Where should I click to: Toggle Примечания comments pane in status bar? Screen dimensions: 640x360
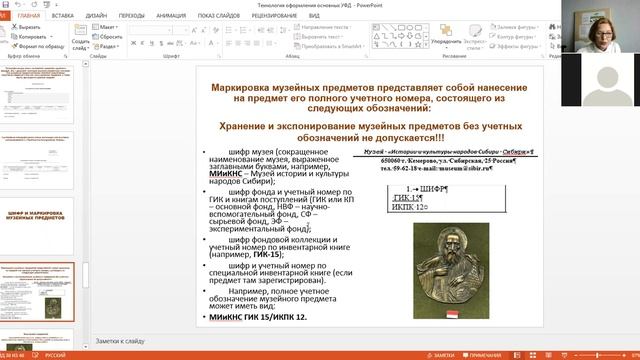(x=482, y=355)
